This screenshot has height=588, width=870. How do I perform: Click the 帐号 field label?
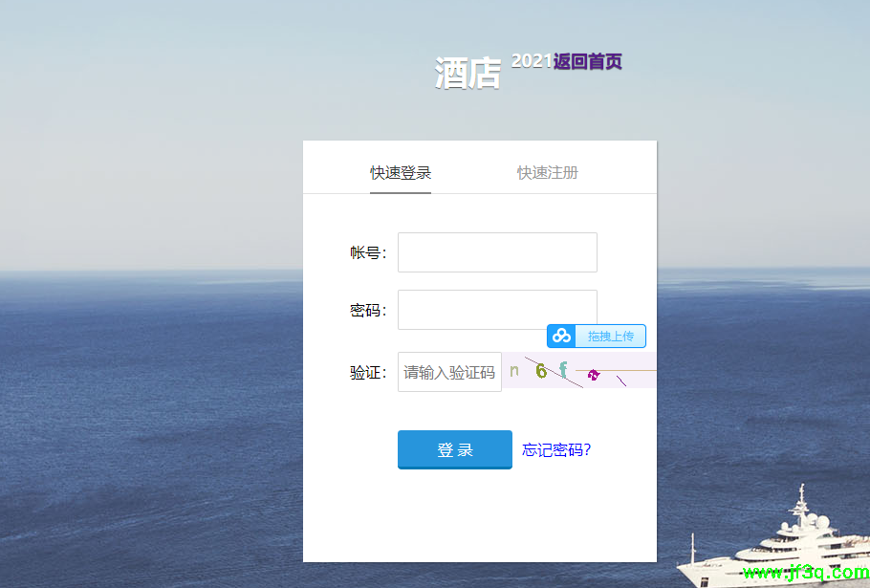[368, 251]
